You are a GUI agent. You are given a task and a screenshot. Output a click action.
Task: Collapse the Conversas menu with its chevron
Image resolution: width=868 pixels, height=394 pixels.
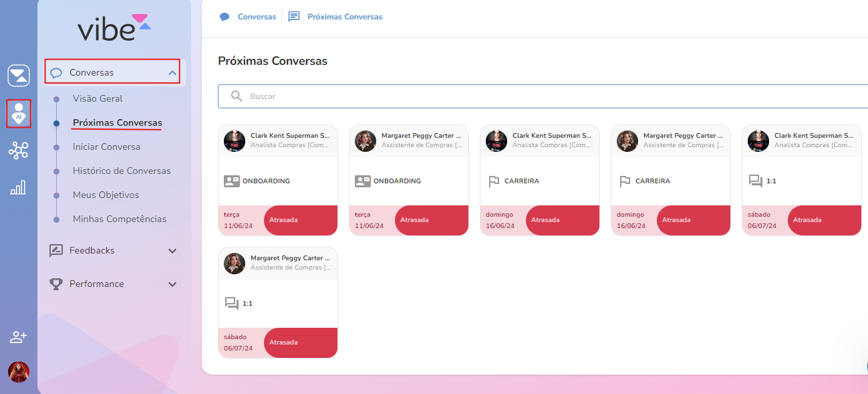coord(172,72)
